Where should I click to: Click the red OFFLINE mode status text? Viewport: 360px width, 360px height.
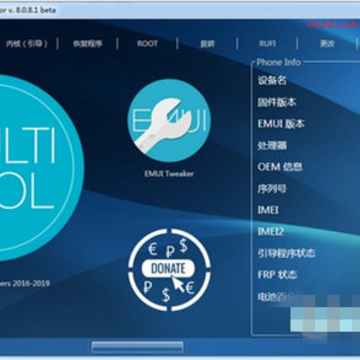coord(333,25)
